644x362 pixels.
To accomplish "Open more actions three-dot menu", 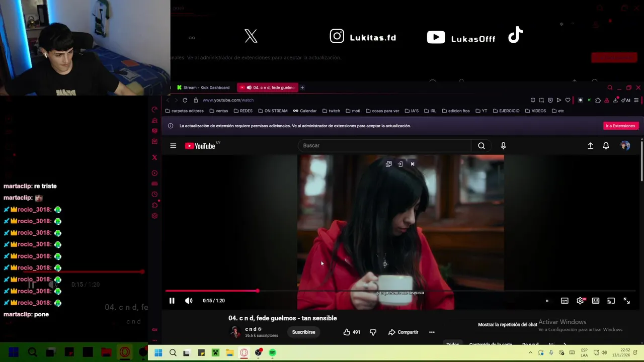I will [432, 332].
